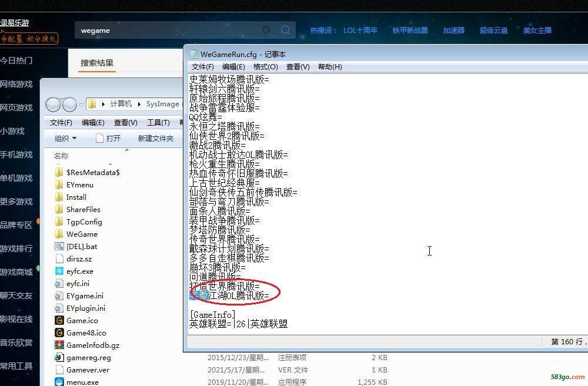This screenshot has height=386, width=588.
Task: Go to 网络游戏 in the sidebar
Action: click(16, 84)
